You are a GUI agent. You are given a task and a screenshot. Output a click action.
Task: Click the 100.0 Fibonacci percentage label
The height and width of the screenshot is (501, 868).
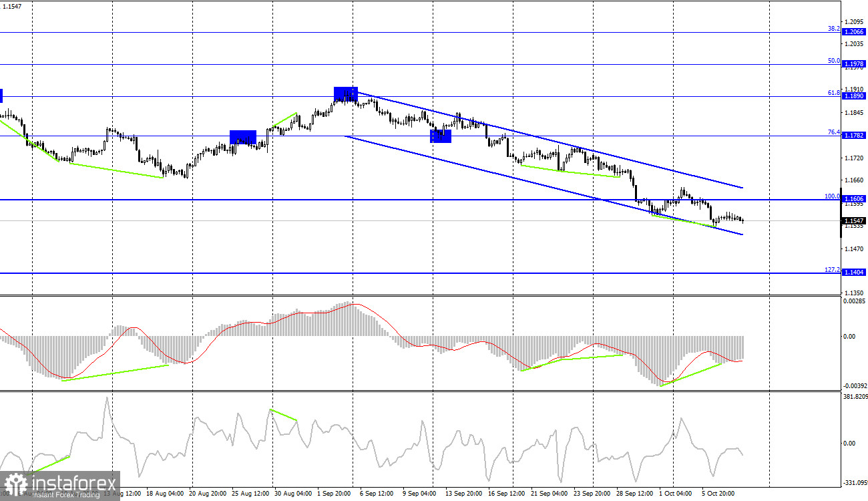pos(832,196)
